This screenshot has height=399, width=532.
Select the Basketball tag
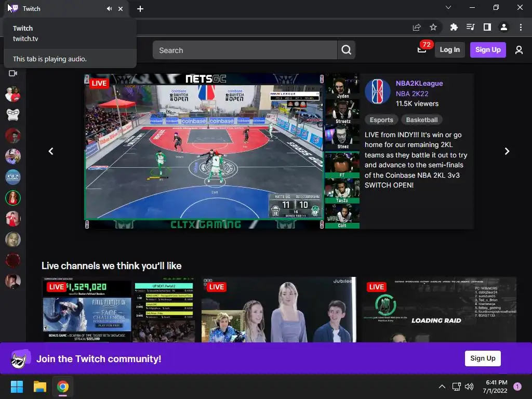pos(422,120)
